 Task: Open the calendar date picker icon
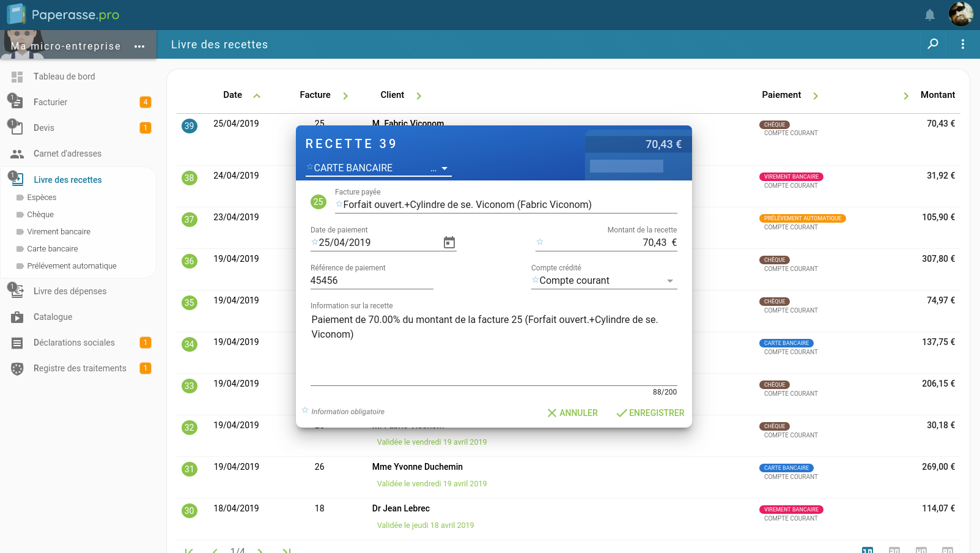click(x=449, y=243)
